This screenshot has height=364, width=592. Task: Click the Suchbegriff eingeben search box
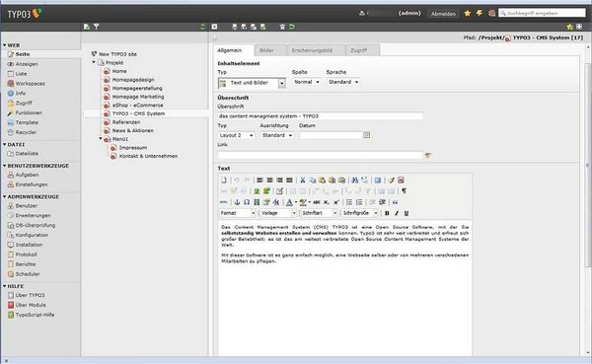[x=542, y=13]
